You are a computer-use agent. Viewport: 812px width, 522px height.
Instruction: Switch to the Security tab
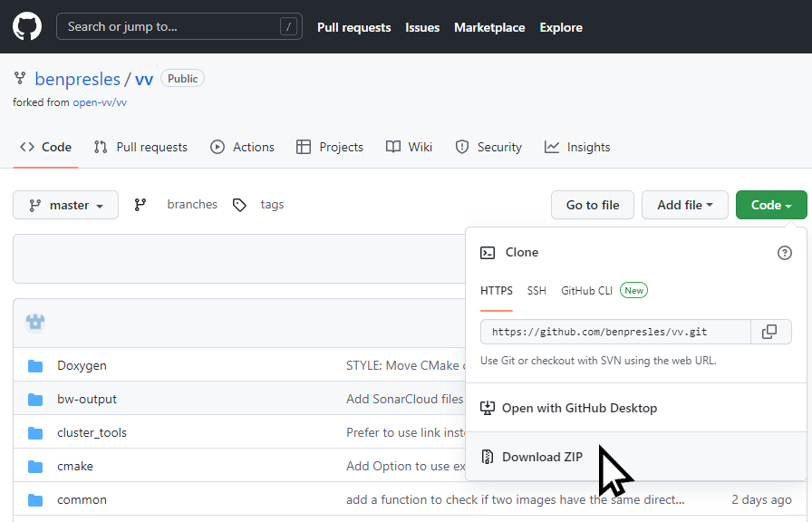(x=488, y=147)
